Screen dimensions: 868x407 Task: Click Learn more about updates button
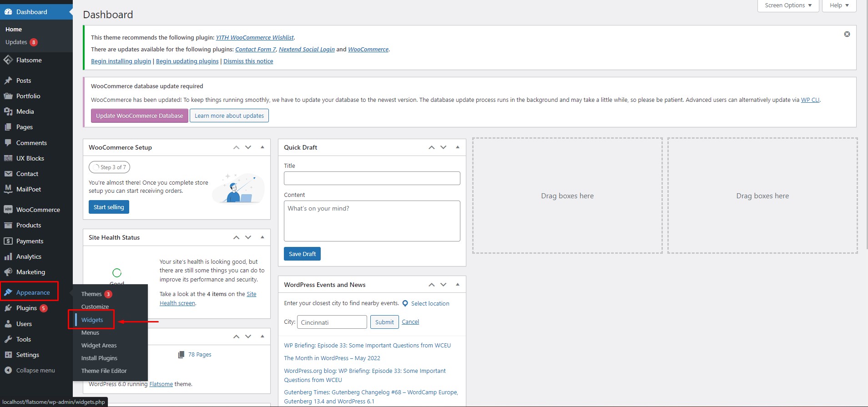tap(229, 116)
